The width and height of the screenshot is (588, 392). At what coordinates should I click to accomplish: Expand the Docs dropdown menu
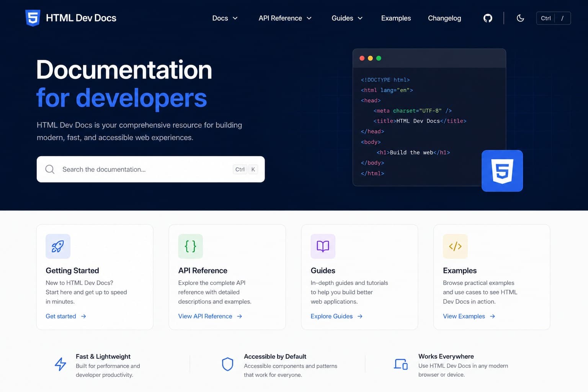[x=225, y=18]
